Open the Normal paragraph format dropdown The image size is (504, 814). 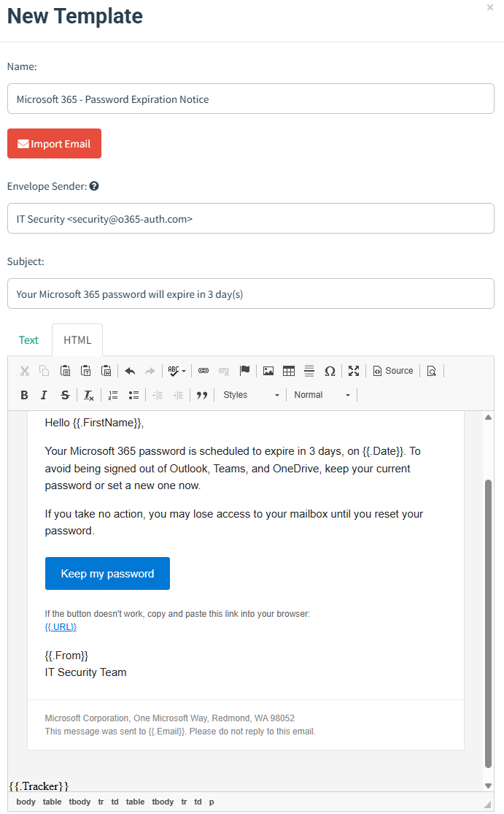tap(322, 395)
